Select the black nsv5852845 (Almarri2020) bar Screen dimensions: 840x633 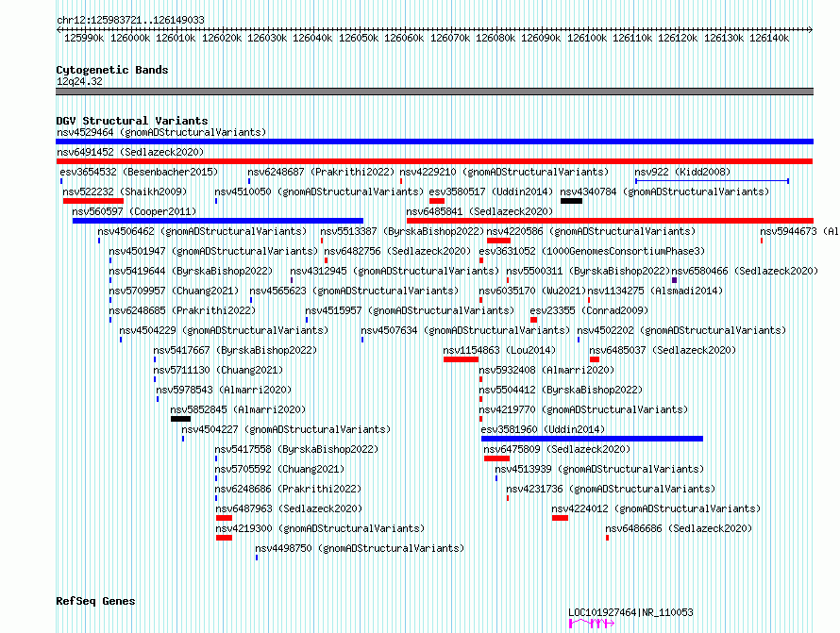[180, 419]
